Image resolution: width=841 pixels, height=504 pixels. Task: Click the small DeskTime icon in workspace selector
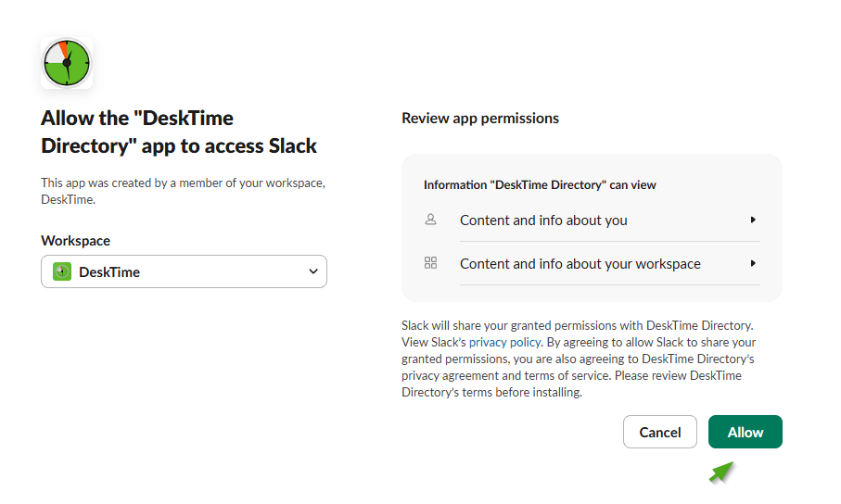62,271
